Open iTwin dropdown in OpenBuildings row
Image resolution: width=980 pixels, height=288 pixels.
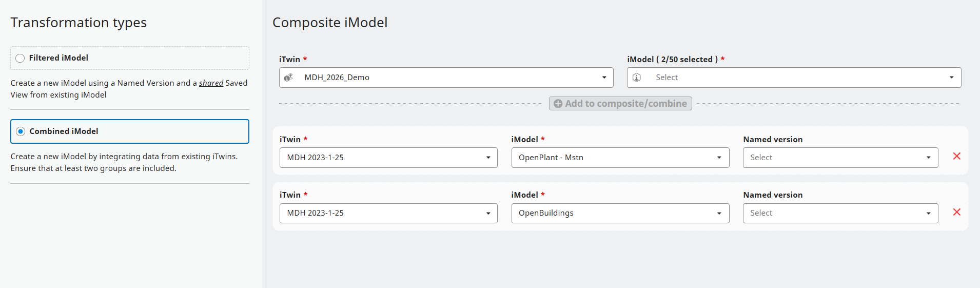coord(488,213)
